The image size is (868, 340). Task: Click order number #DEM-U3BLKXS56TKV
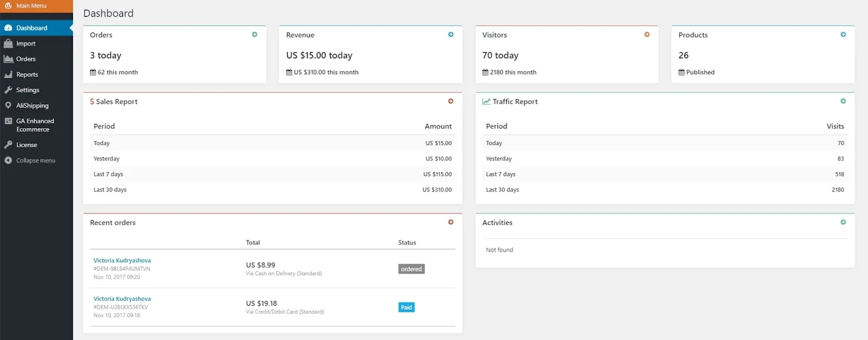(x=120, y=307)
